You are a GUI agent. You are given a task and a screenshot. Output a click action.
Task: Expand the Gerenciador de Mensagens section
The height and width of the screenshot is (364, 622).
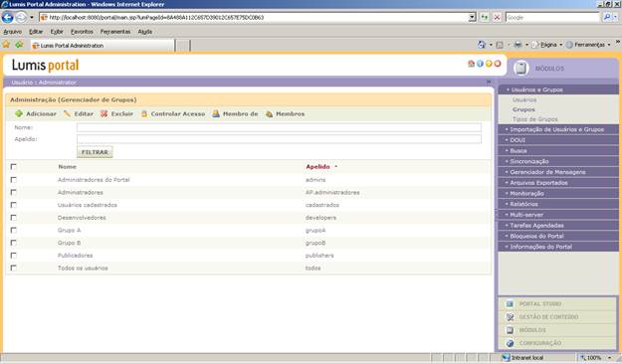[x=558, y=172]
